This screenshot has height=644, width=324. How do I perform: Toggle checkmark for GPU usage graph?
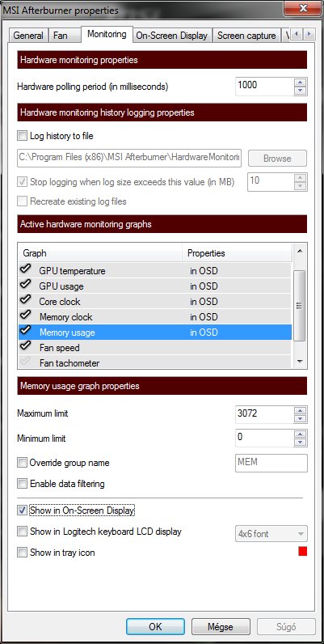(25, 285)
